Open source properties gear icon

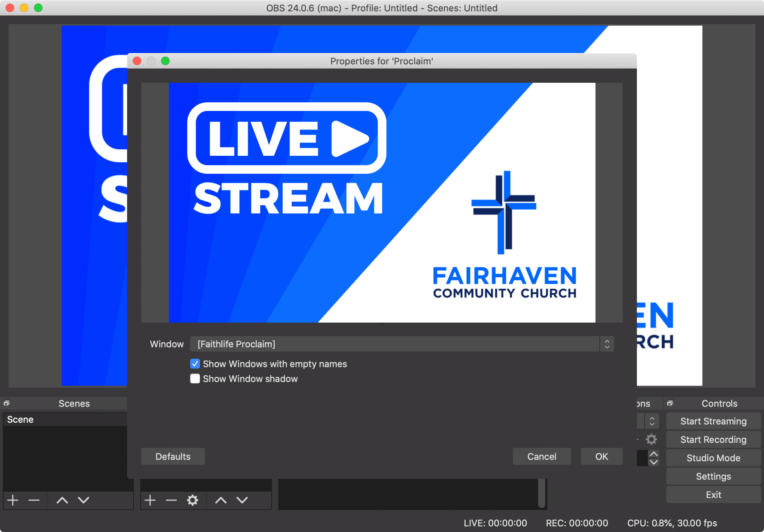click(x=193, y=500)
